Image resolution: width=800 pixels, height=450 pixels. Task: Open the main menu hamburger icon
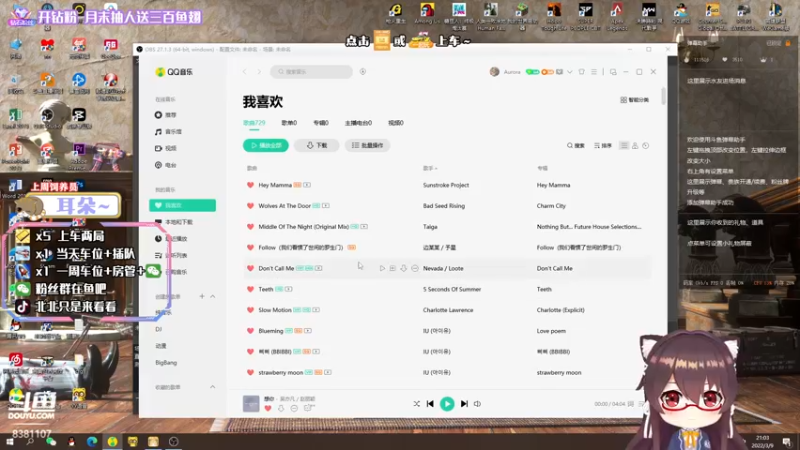(x=594, y=72)
